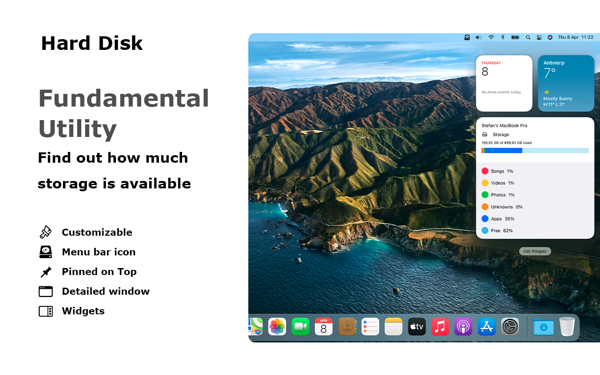Open the Siri icon in menu bar
600x375 pixels.
550,37
